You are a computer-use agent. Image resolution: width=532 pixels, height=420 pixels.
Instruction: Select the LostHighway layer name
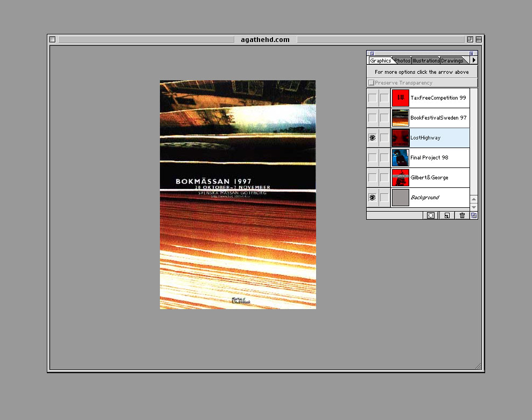[425, 138]
